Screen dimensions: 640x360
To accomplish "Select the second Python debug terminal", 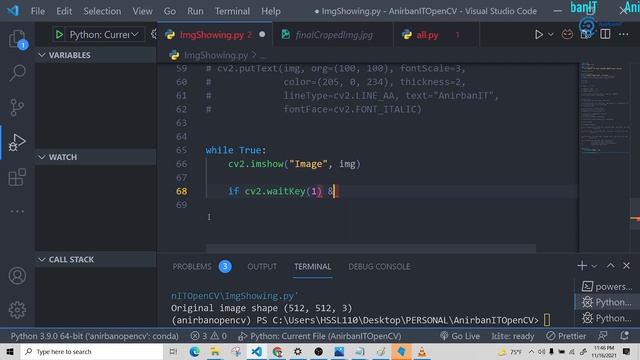I will (x=607, y=318).
